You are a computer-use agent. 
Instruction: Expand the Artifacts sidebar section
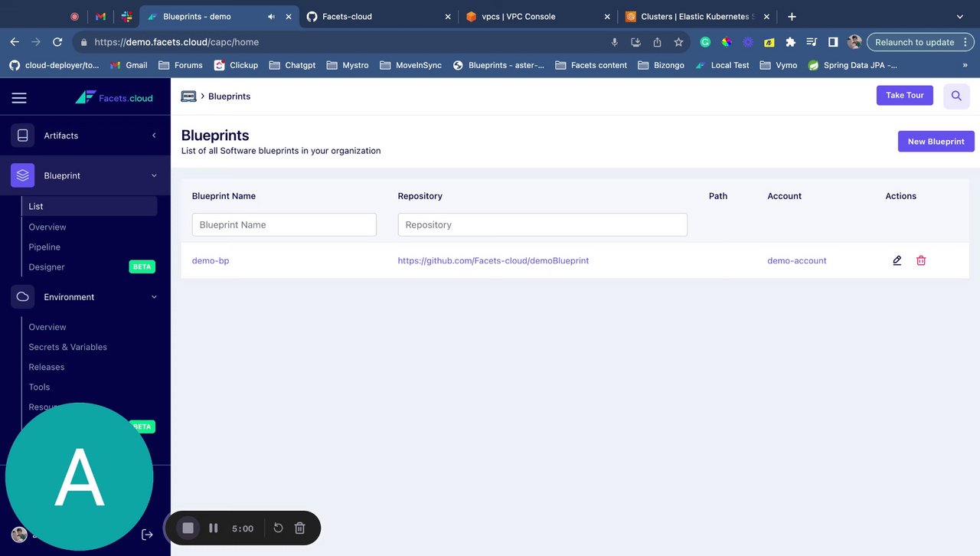pos(154,136)
